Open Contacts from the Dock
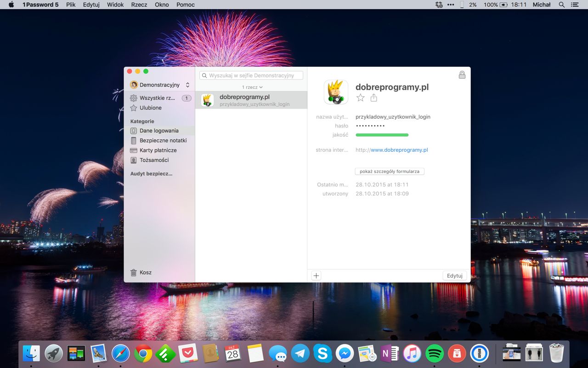This screenshot has width=588, height=368. [x=210, y=353]
